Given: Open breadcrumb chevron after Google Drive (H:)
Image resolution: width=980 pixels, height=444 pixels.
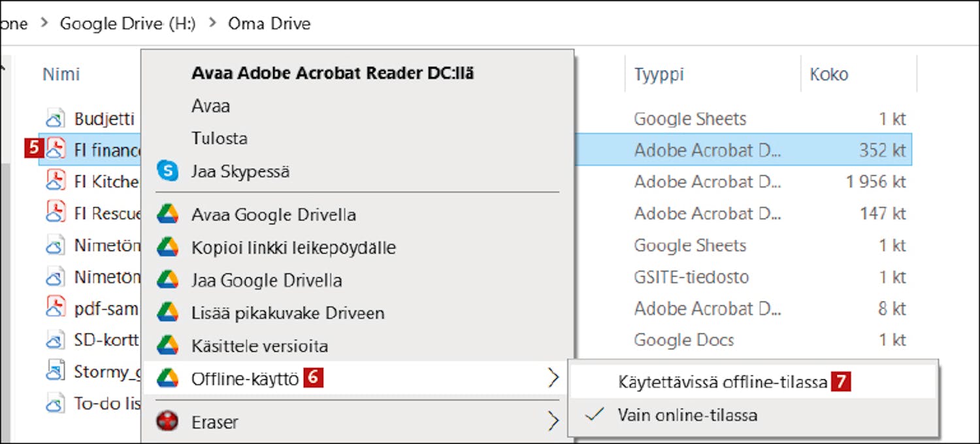Looking at the screenshot, I should [212, 24].
